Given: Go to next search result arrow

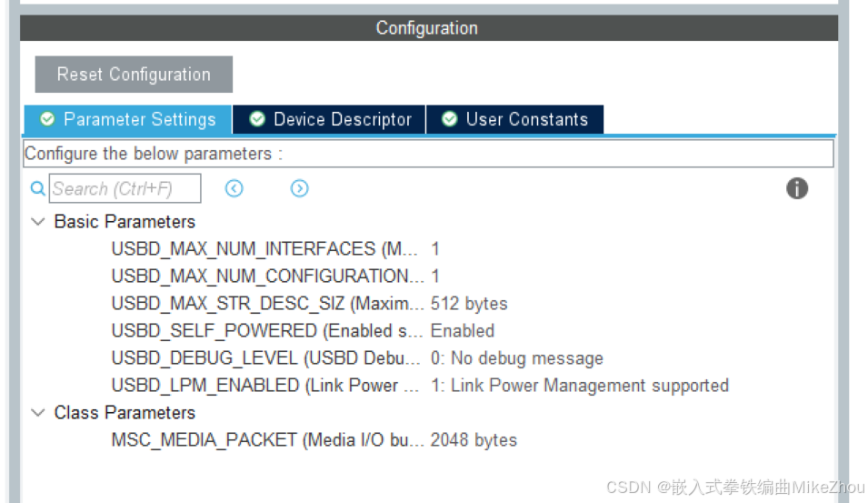Looking at the screenshot, I should 299,188.
